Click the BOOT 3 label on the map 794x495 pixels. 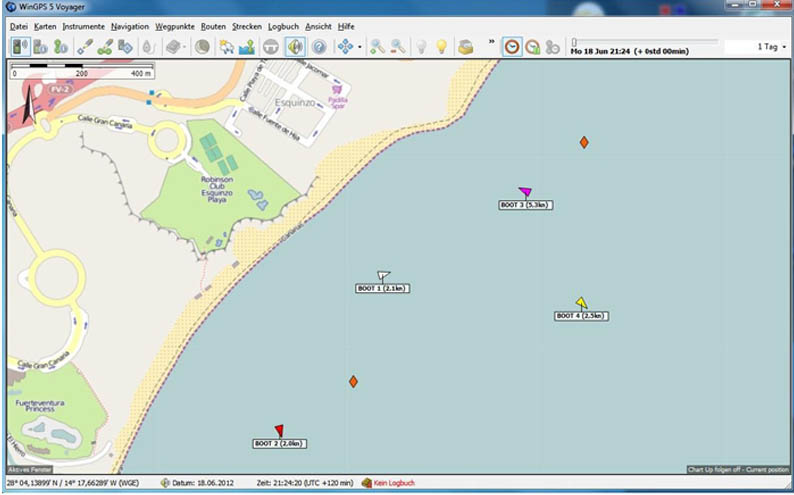pyautogui.click(x=526, y=205)
